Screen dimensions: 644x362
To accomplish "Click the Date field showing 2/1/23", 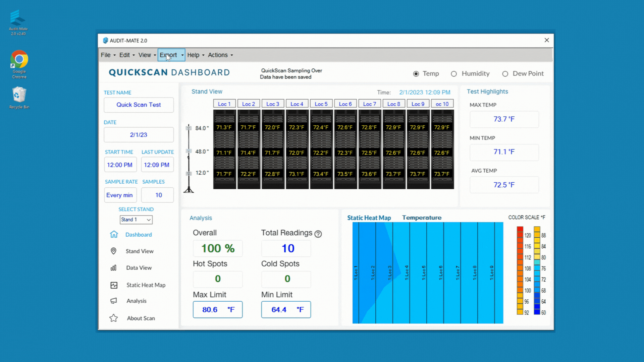I will pyautogui.click(x=139, y=135).
